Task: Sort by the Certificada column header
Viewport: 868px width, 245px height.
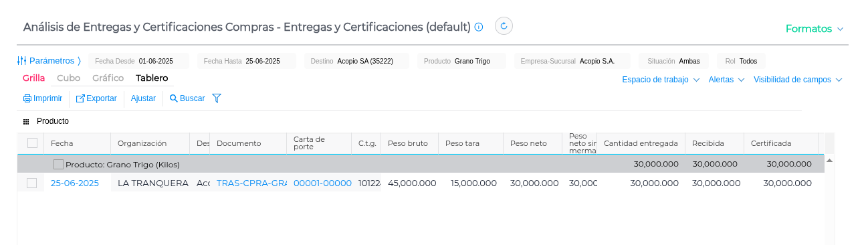Action: (x=780, y=143)
